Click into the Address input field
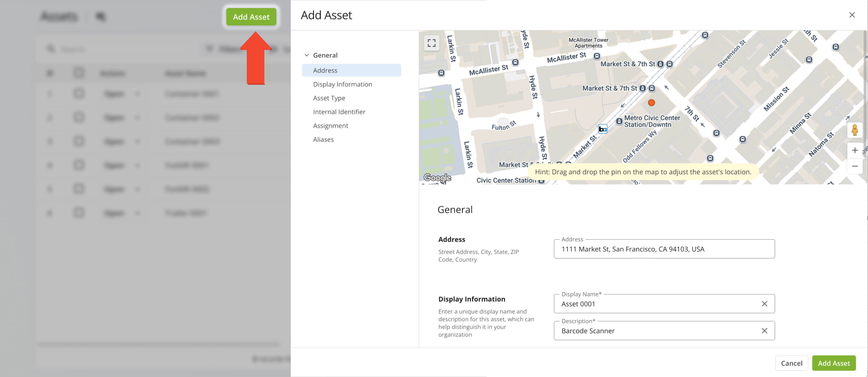The height and width of the screenshot is (377, 868). (x=664, y=249)
